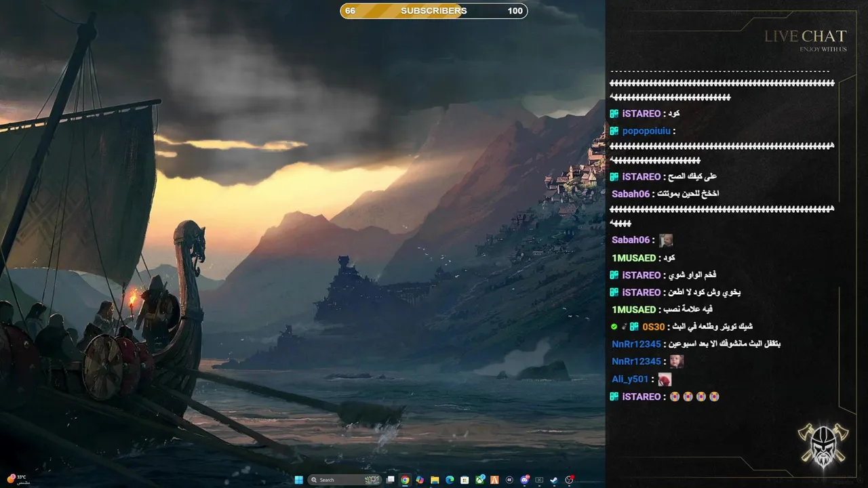Click the sword badge beside 0S30
The image size is (868, 488).
pos(624,327)
